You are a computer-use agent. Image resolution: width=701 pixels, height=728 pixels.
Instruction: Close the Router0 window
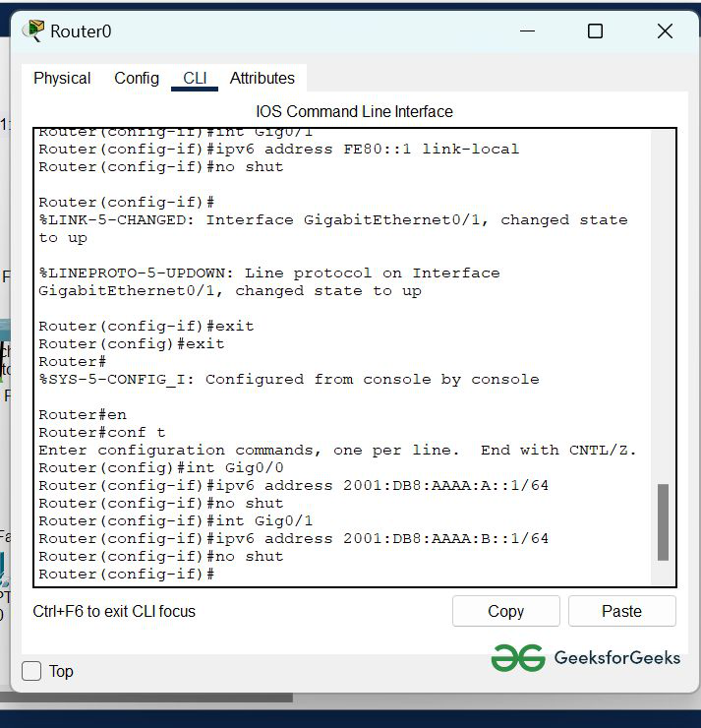665,31
